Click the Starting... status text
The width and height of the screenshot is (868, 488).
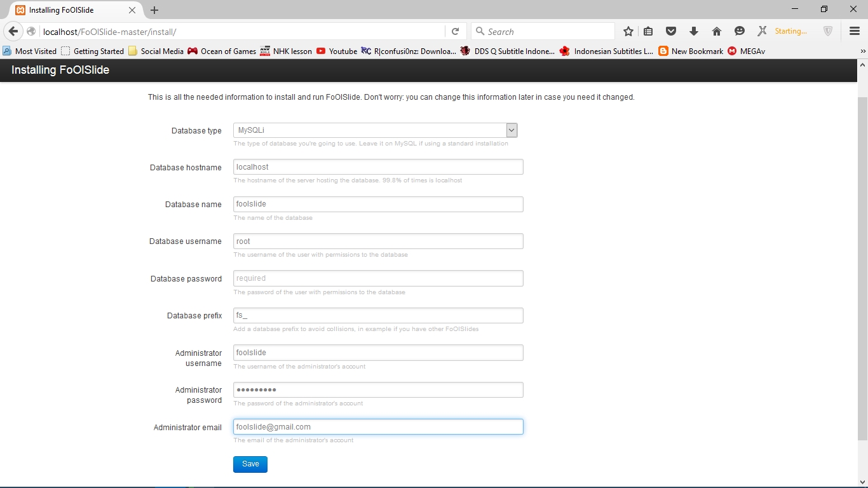[791, 31]
